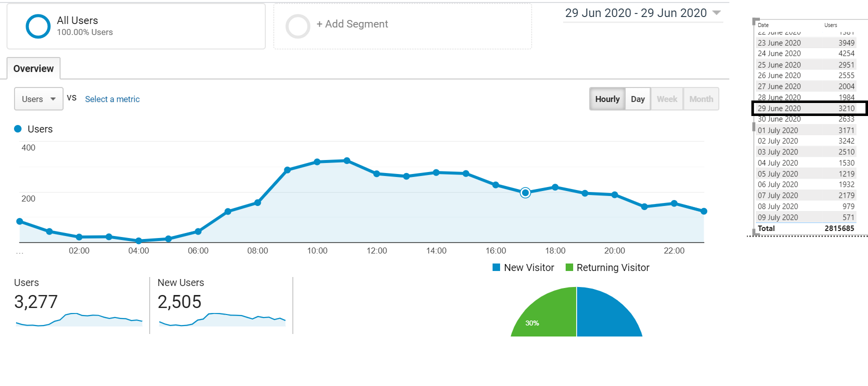Select the 23 June 2020 table row
868x386 pixels.
(x=806, y=43)
